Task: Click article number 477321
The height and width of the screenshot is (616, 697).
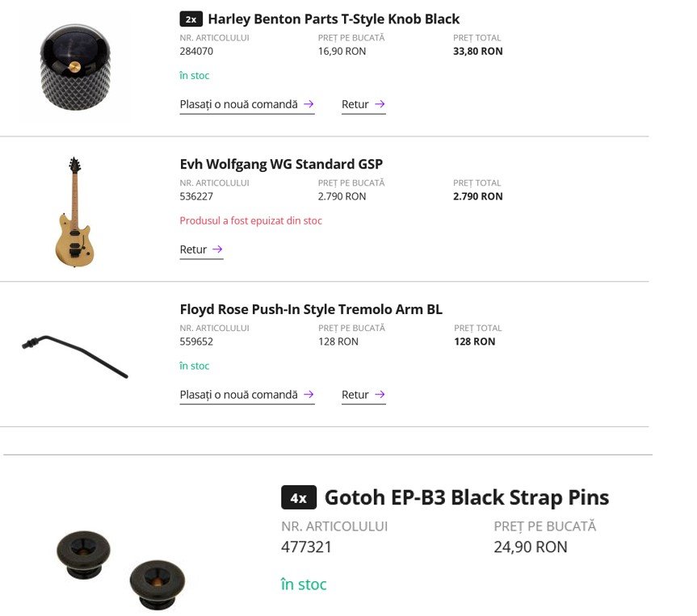Action: [307, 547]
